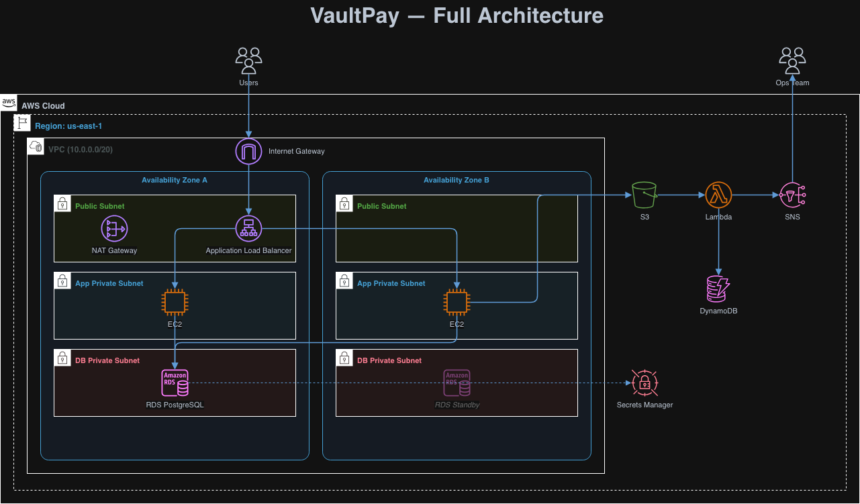Click 'DB Private Subnet' label in Zone B

pyautogui.click(x=389, y=360)
